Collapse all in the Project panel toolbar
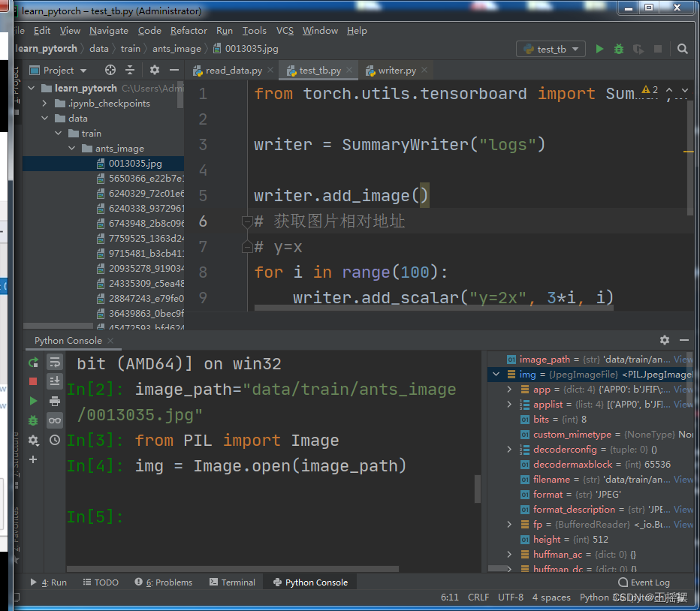Screen dimensions: 700x611 130,70
